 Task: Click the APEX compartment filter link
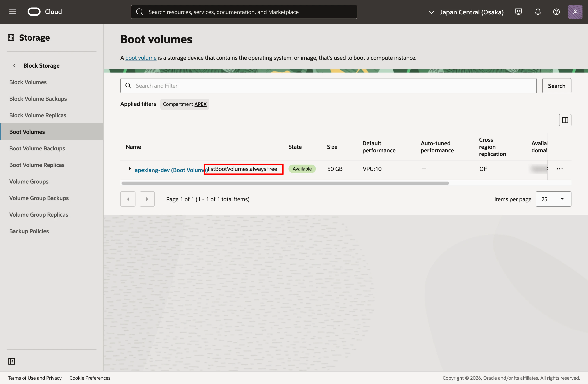[x=200, y=104]
